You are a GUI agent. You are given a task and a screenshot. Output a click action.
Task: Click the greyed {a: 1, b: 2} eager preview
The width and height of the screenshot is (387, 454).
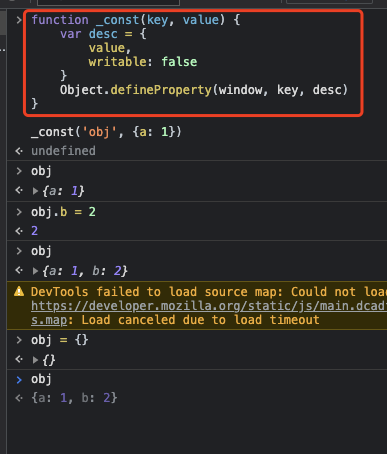[x=74, y=398]
